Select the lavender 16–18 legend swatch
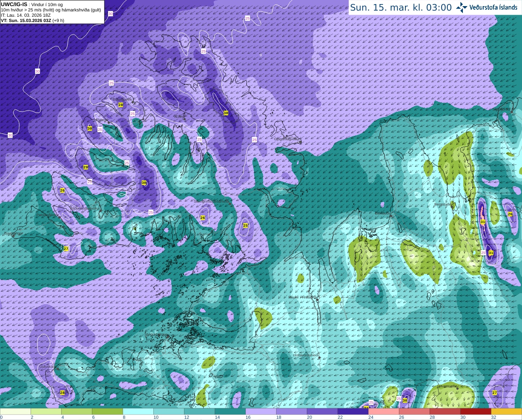Screen dimensions: 522x420 coord(261,411)
